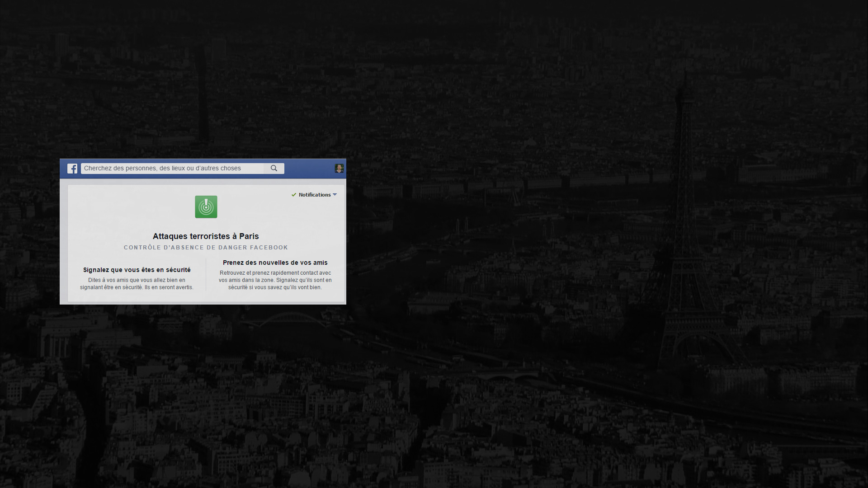Select the 'Attaques terroristes à Paris' title
Screen dimensions: 868x488
(206, 236)
